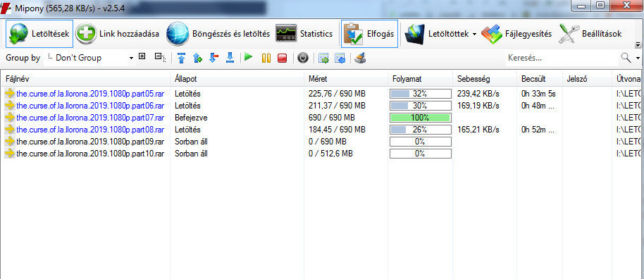
Task: Open the Letöltések downloads view
Action: (39, 34)
